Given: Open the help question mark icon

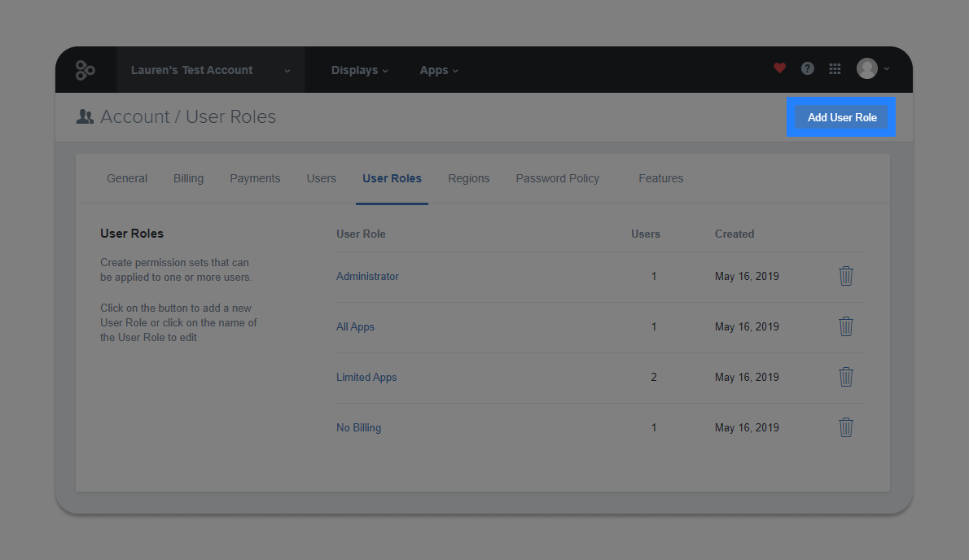Looking at the screenshot, I should coord(807,68).
